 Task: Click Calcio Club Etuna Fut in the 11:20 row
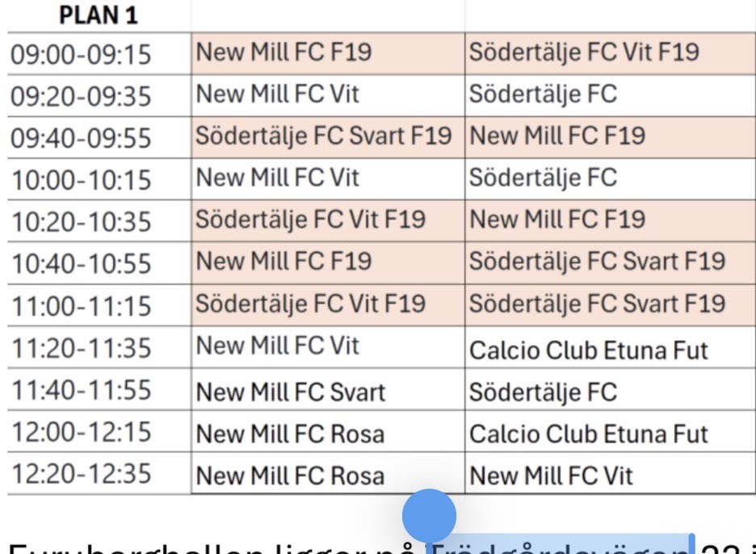pos(589,350)
